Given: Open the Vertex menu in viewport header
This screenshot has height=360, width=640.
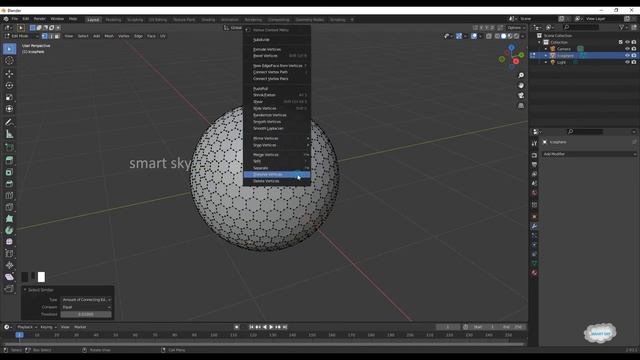Looking at the screenshot, I should [x=124, y=36].
